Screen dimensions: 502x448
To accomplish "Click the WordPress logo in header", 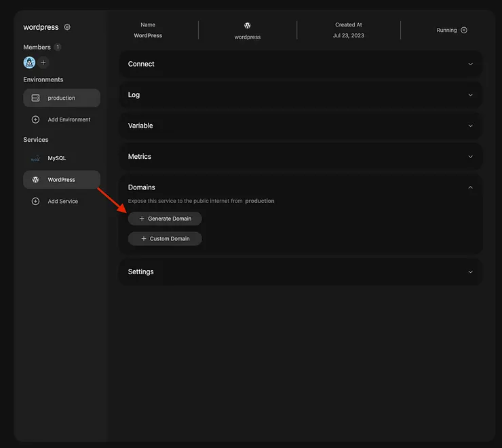I will pyautogui.click(x=248, y=25).
